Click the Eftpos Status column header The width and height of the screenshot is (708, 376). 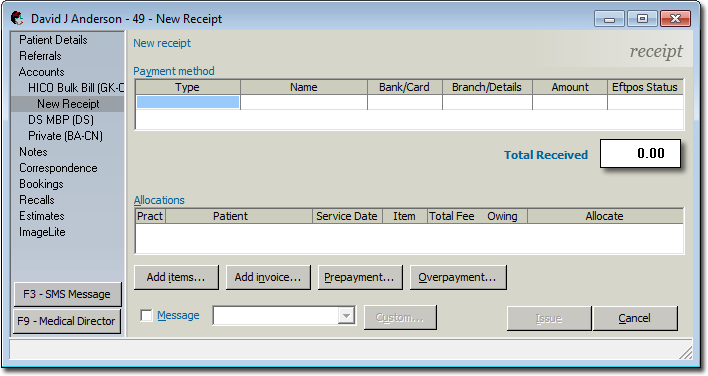coord(645,87)
